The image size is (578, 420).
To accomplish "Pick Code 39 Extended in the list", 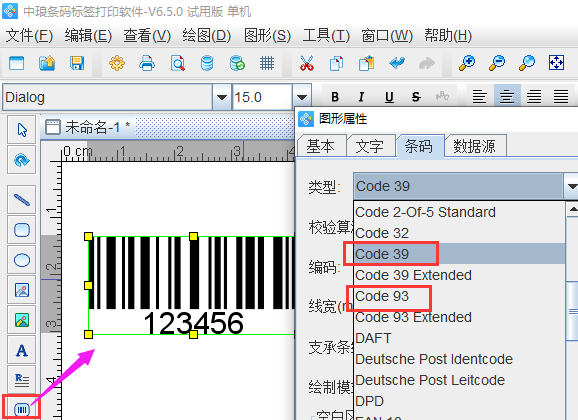I will tap(413, 275).
